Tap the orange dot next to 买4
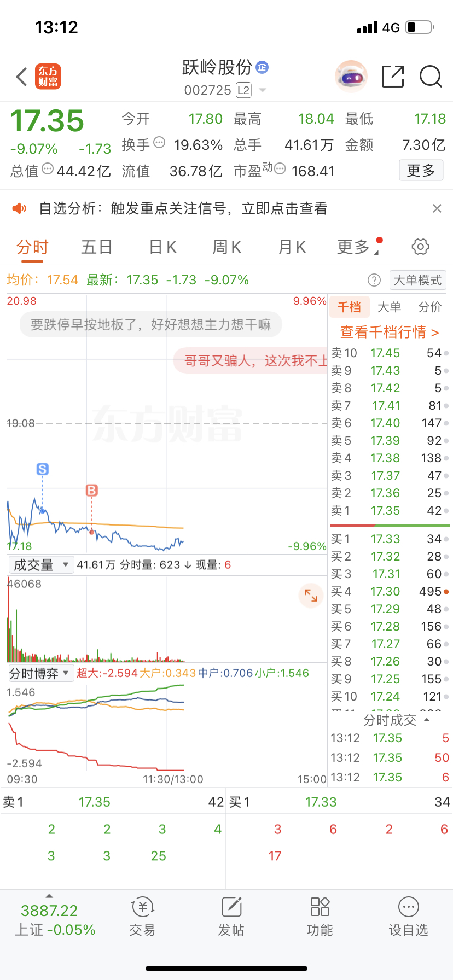453x980 pixels. [x=446, y=592]
